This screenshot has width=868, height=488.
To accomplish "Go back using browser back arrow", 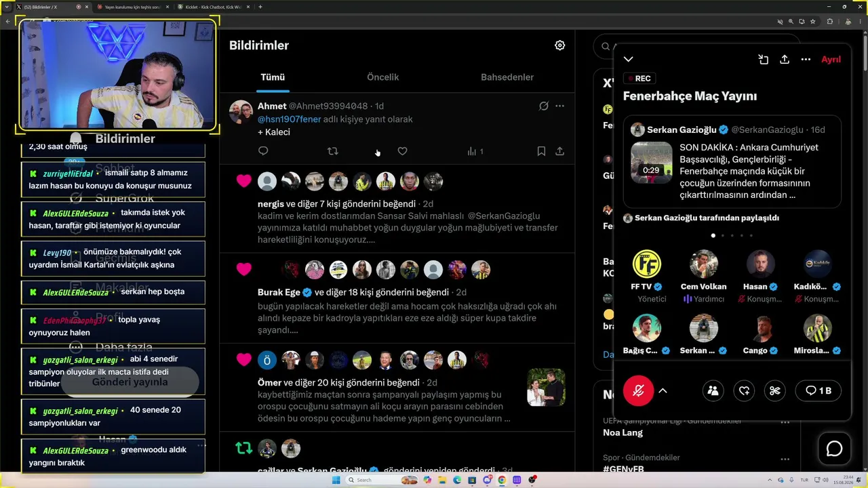I will pos(8,21).
